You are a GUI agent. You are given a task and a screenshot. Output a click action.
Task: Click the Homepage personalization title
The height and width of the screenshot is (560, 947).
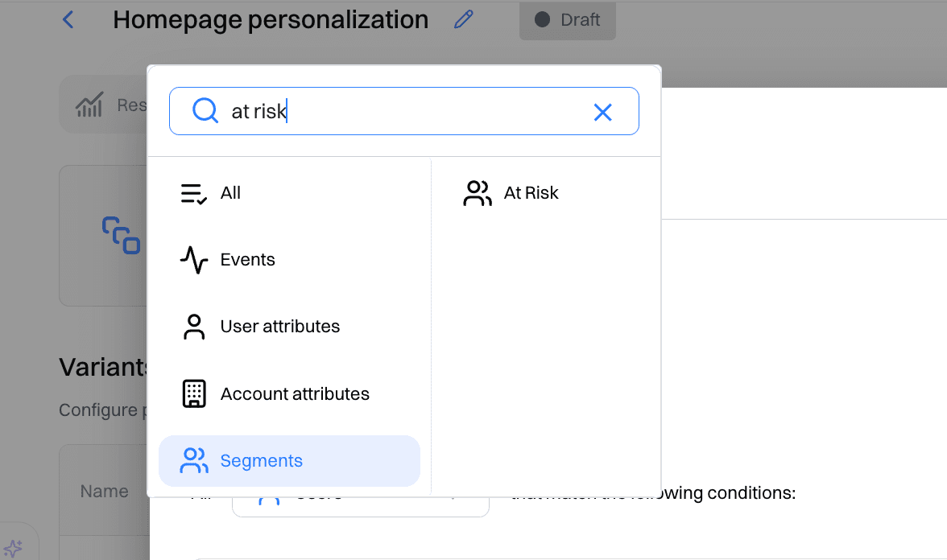click(x=271, y=20)
